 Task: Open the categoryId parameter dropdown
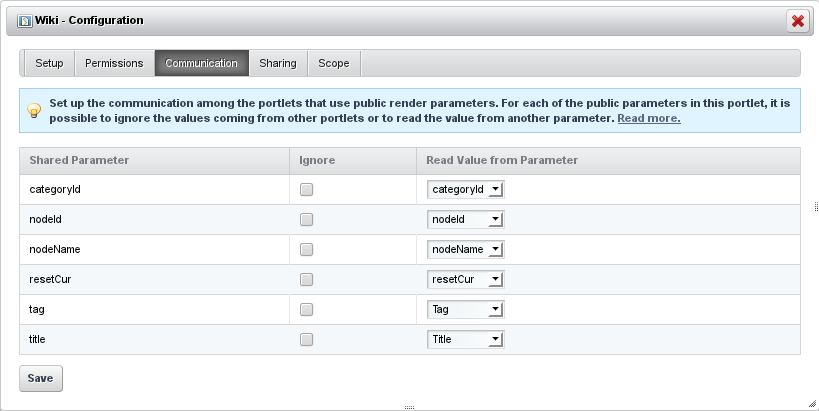pyautogui.click(x=465, y=190)
